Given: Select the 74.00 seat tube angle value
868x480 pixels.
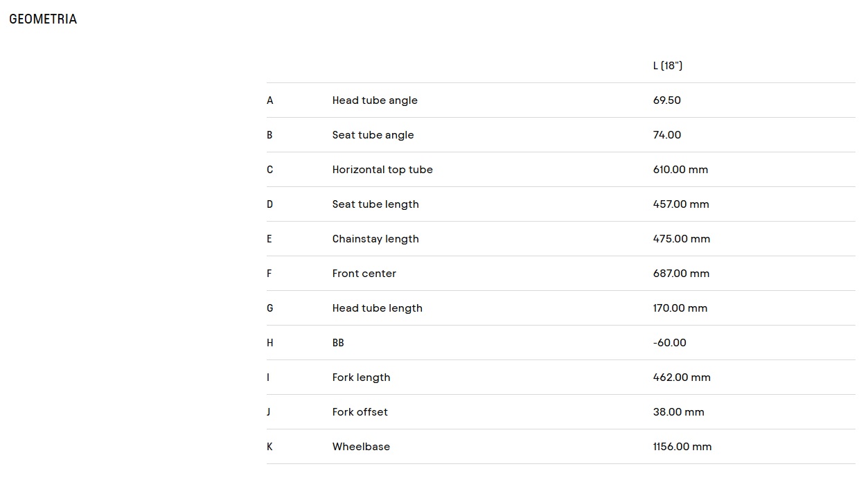Looking at the screenshot, I should click(x=667, y=135).
